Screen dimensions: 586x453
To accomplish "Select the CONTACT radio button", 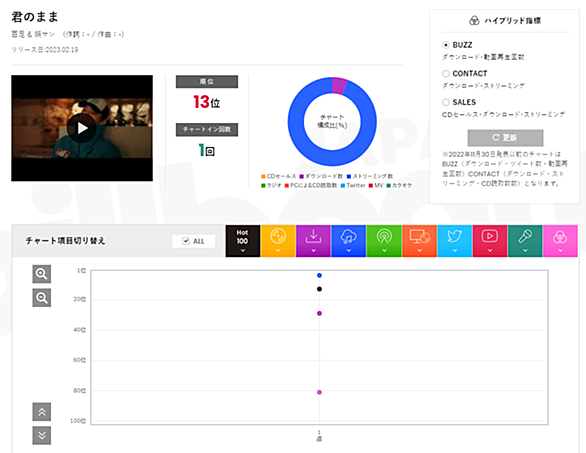I will coord(445,74).
